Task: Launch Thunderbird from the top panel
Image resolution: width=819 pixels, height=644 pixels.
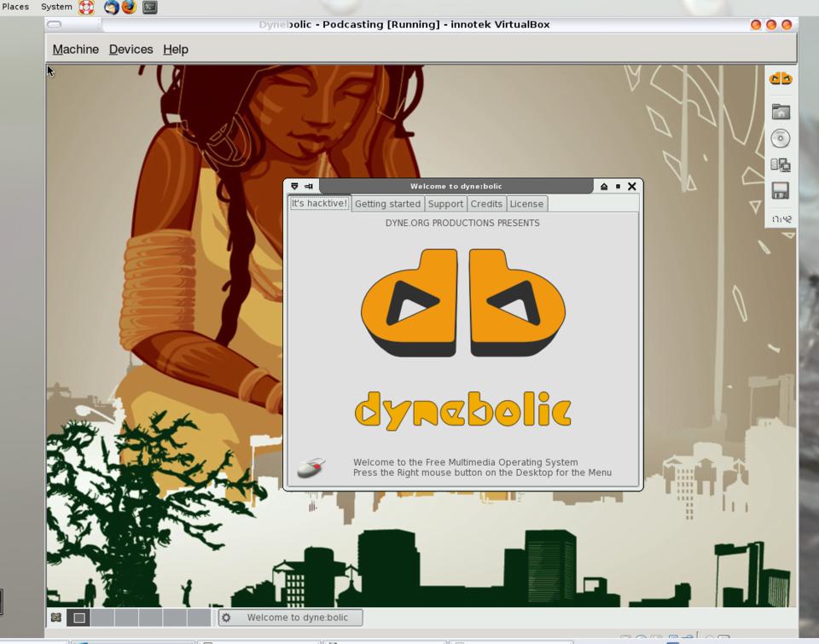Action: click(x=111, y=7)
